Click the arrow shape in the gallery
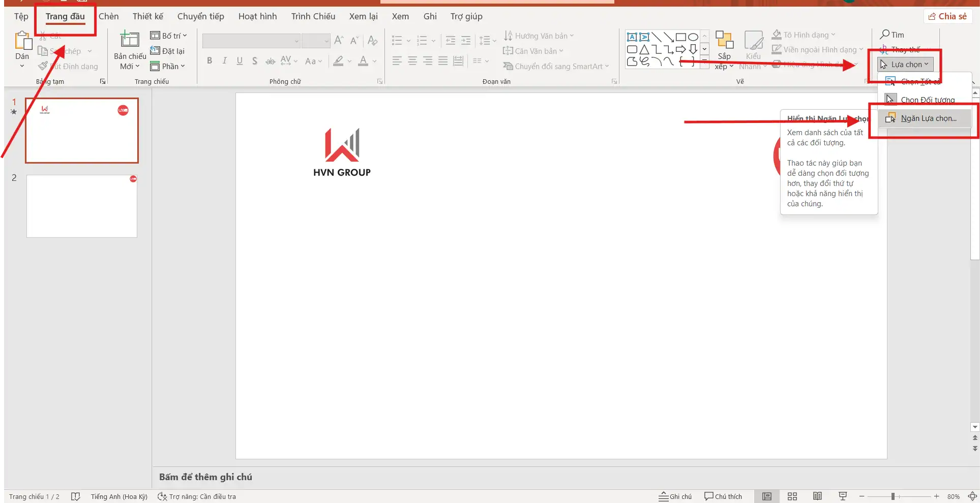The width and height of the screenshot is (980, 503). [x=681, y=49]
